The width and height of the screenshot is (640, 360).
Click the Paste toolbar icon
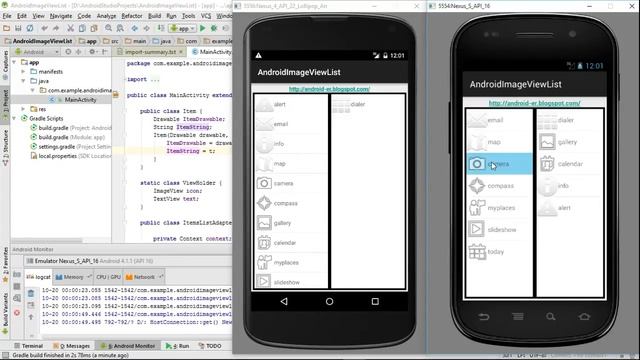[94, 28]
